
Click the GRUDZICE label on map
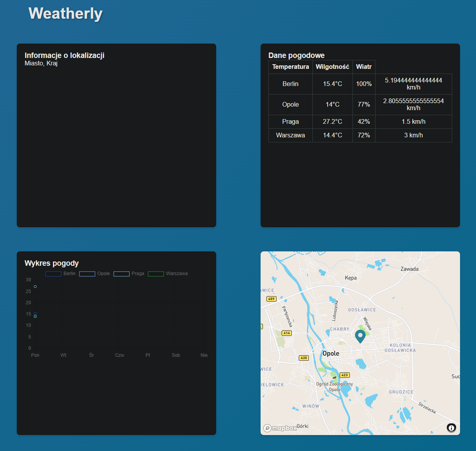[401, 392]
